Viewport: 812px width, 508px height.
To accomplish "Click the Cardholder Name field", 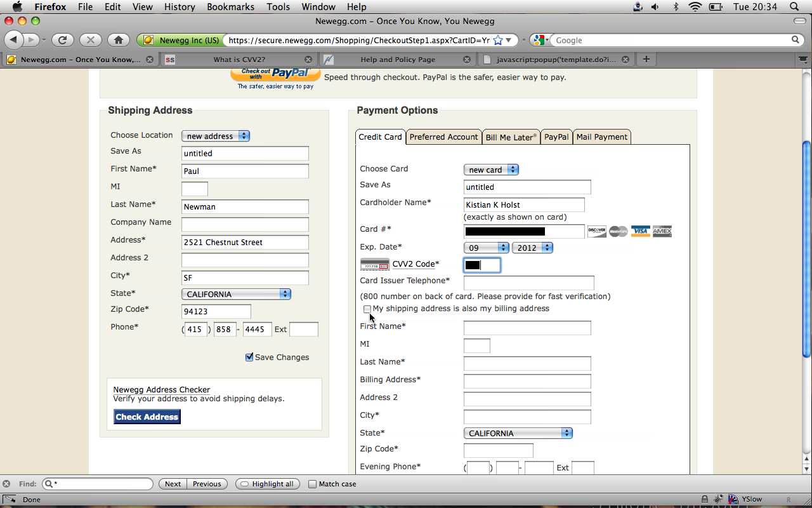I will (524, 204).
